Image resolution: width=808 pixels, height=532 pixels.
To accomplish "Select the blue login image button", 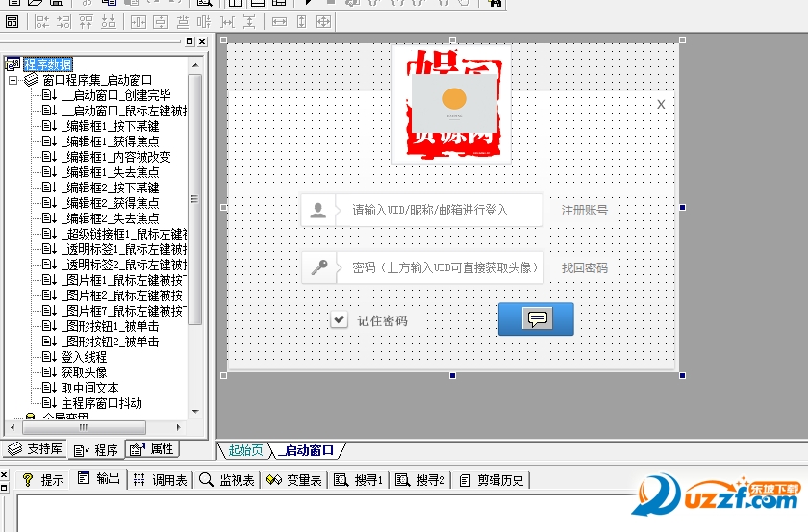I will 536,319.
